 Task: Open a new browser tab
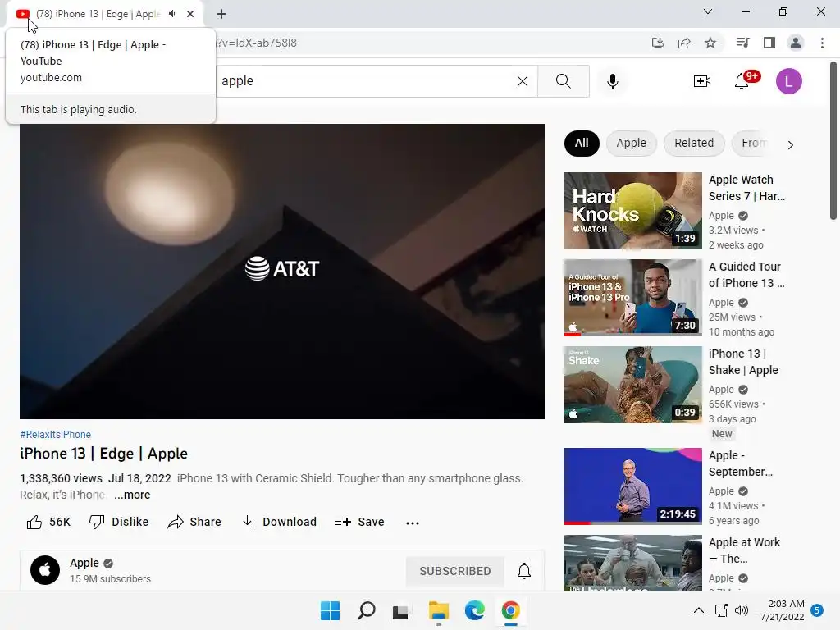coord(221,14)
